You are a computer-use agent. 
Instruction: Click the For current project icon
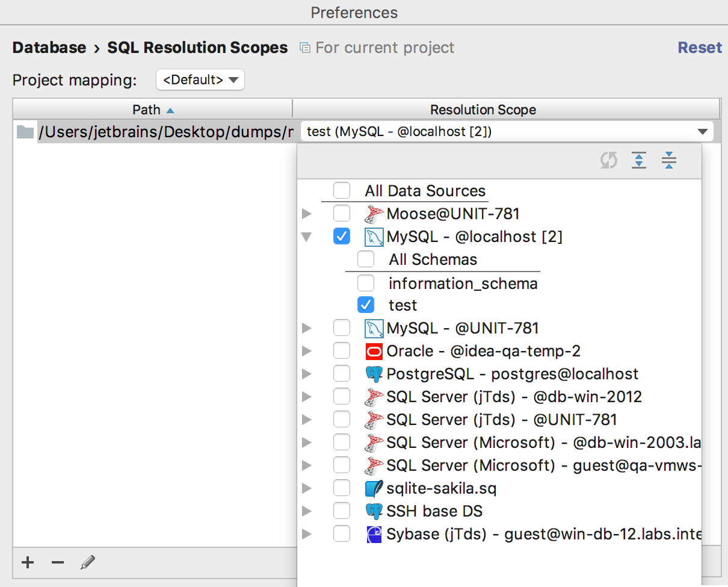pyautogui.click(x=305, y=48)
